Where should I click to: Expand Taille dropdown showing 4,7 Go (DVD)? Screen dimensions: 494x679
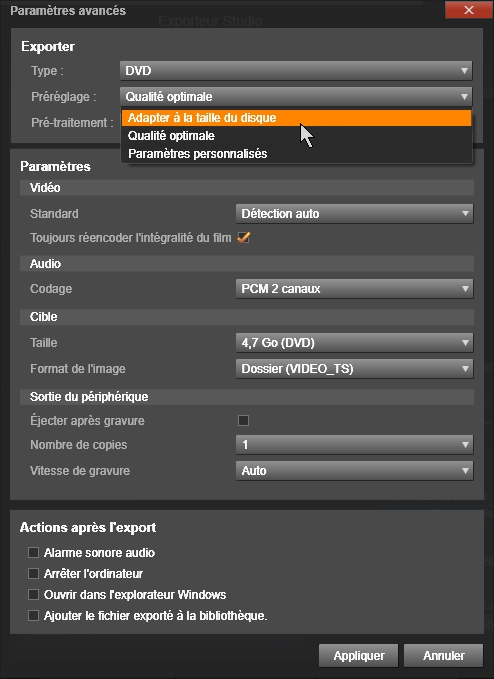pos(355,343)
